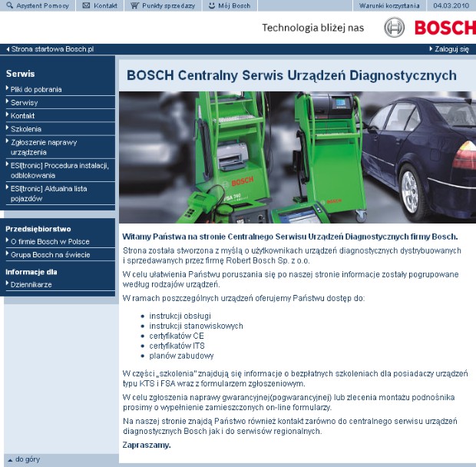Open the Kontakt item in the top bar
The width and height of the screenshot is (476, 467).
tap(105, 5)
